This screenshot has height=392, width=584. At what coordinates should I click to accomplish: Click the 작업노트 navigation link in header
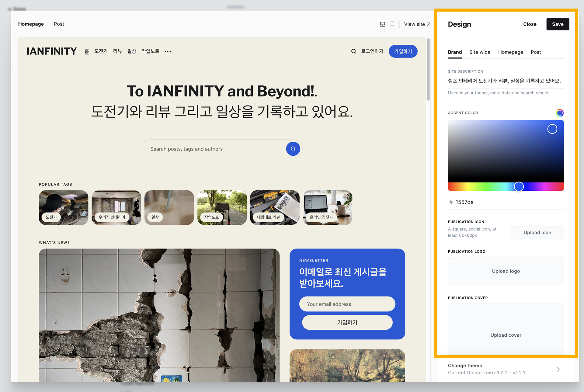tap(150, 51)
